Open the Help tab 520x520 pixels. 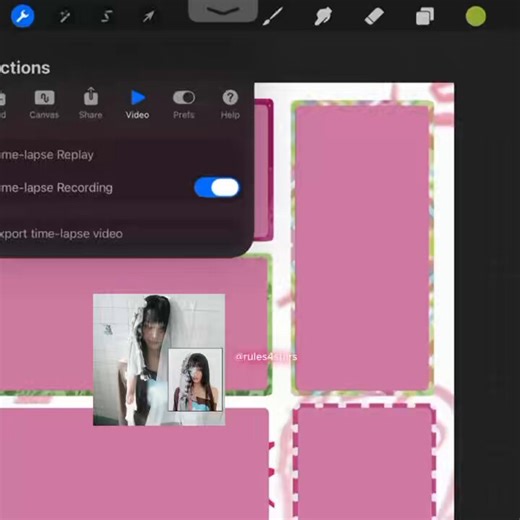(x=230, y=104)
